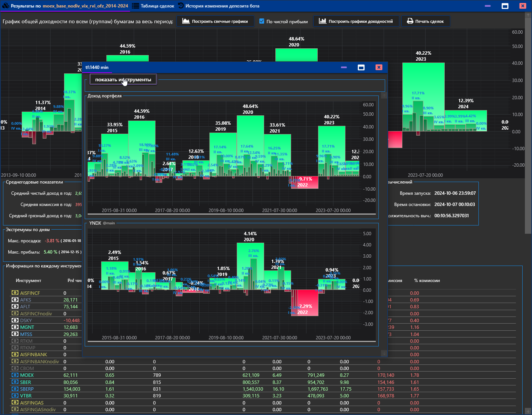Image resolution: width=532 pixels, height=415 pixels.
Task: Click the Время остановки timestamp 2024-10-07 00:10:03
Action: pos(454,205)
